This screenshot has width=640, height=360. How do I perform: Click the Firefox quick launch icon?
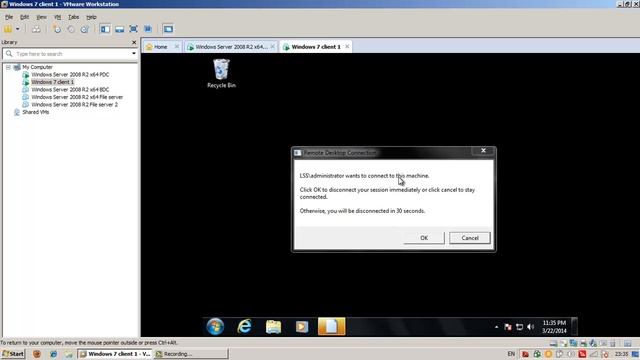37,354
